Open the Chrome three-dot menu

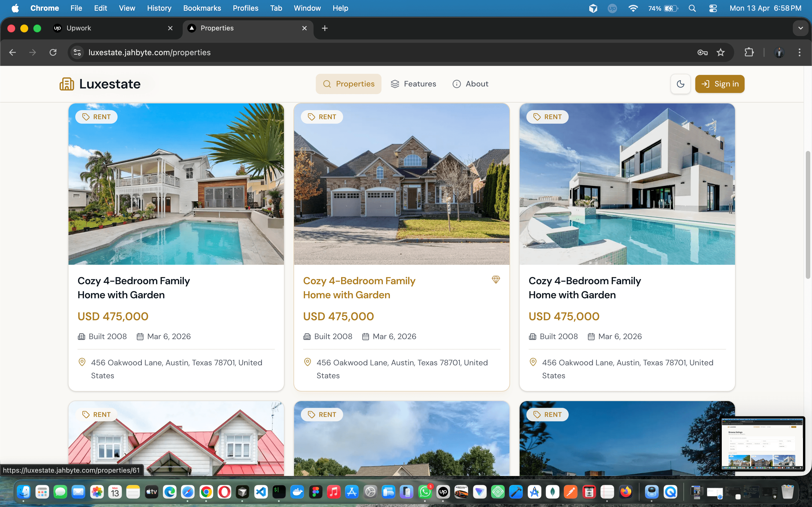click(x=800, y=52)
